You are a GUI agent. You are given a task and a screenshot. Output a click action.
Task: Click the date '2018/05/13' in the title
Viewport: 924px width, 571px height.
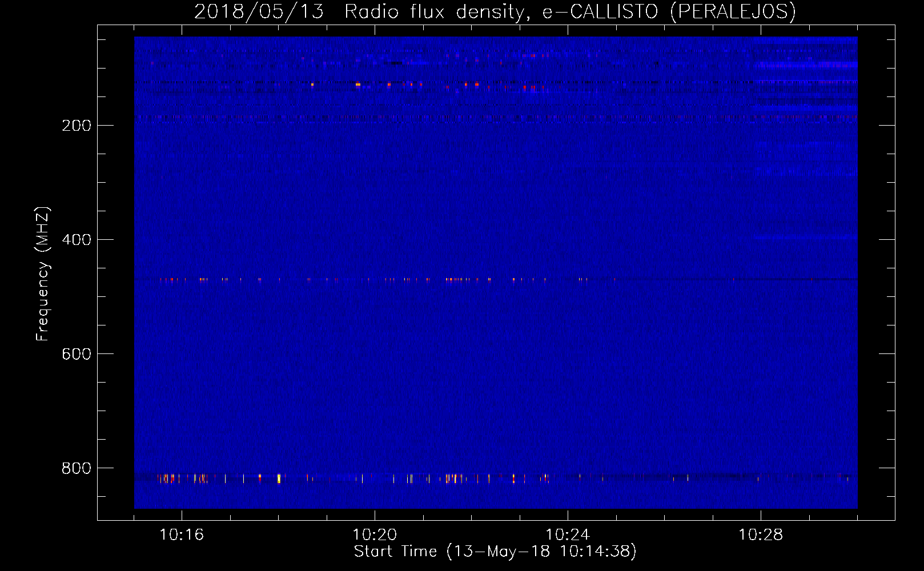[x=259, y=12]
